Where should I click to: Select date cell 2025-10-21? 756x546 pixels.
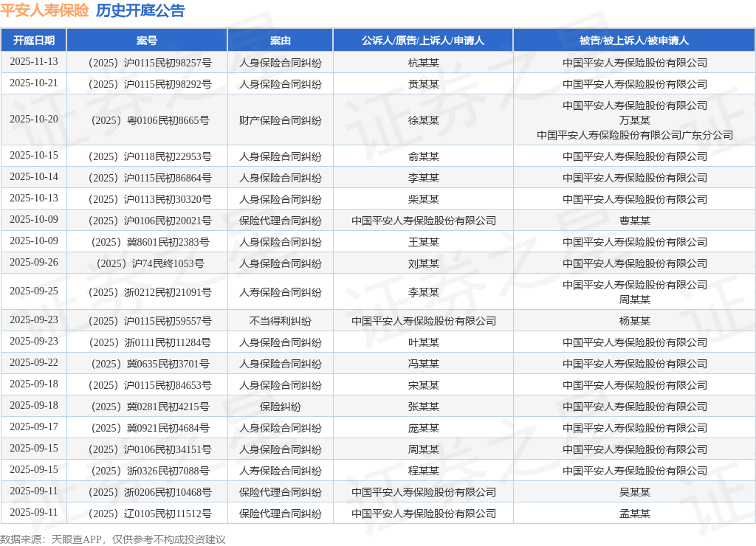34,83
